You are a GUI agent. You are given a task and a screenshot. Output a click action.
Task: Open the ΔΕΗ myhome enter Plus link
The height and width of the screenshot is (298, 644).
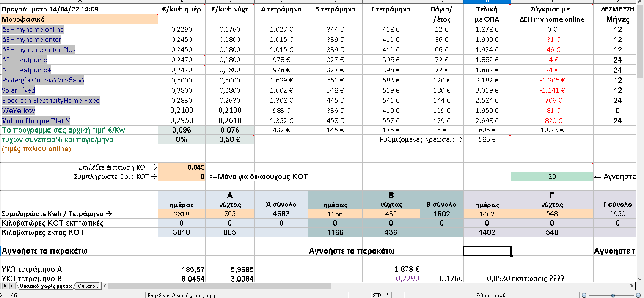pyautogui.click(x=39, y=50)
